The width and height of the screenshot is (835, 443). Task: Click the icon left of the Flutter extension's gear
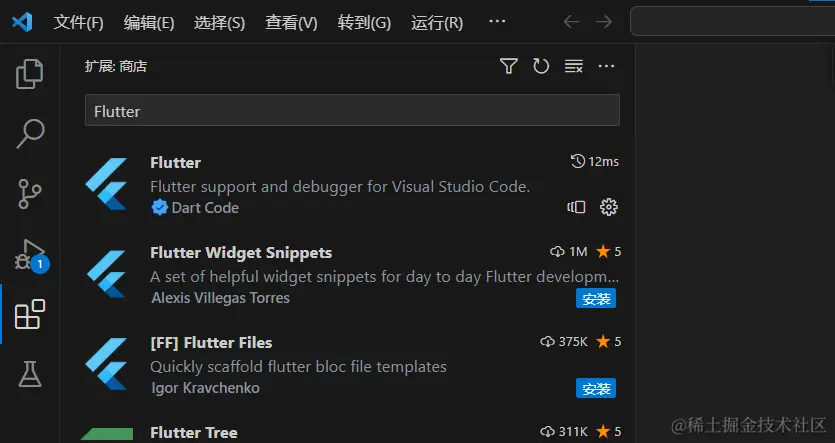coord(576,207)
